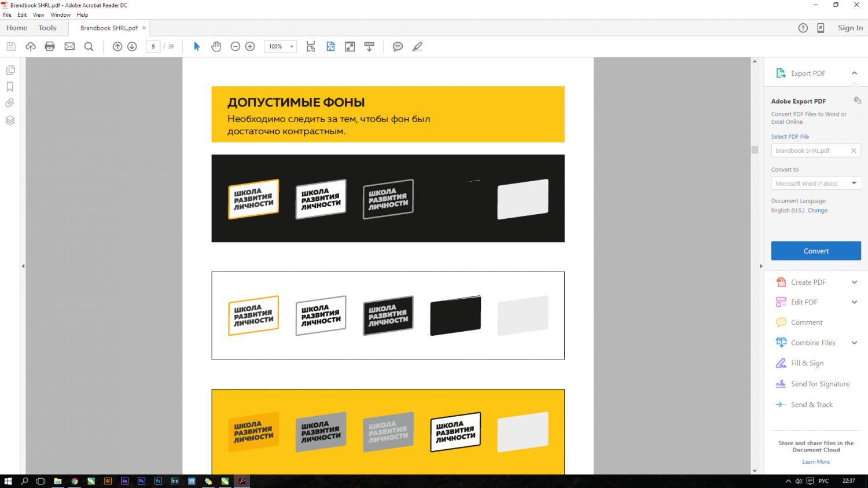Zoom out with minus icon
Image resolution: width=868 pixels, height=488 pixels.
point(236,46)
